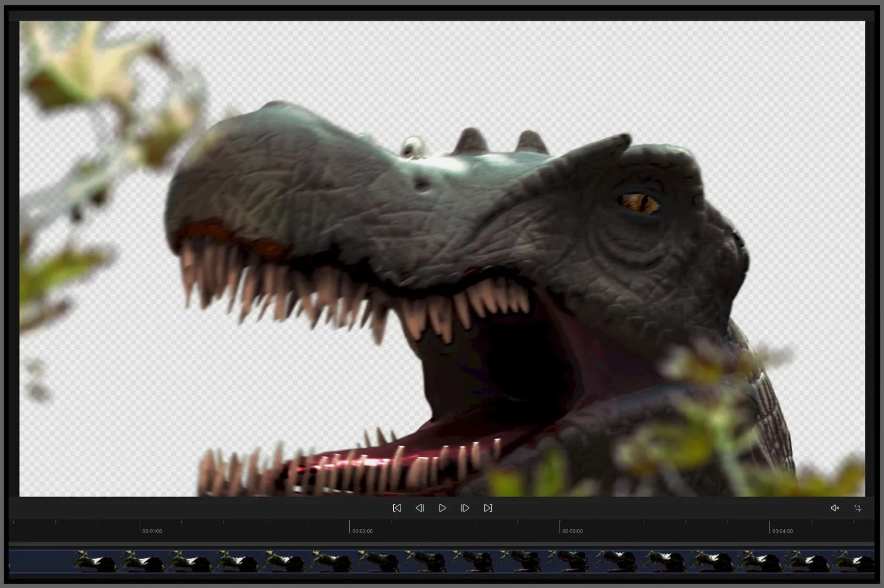Viewport: 884px width, 588px height.
Task: Jump to the start of the clip
Action: pyautogui.click(x=397, y=508)
